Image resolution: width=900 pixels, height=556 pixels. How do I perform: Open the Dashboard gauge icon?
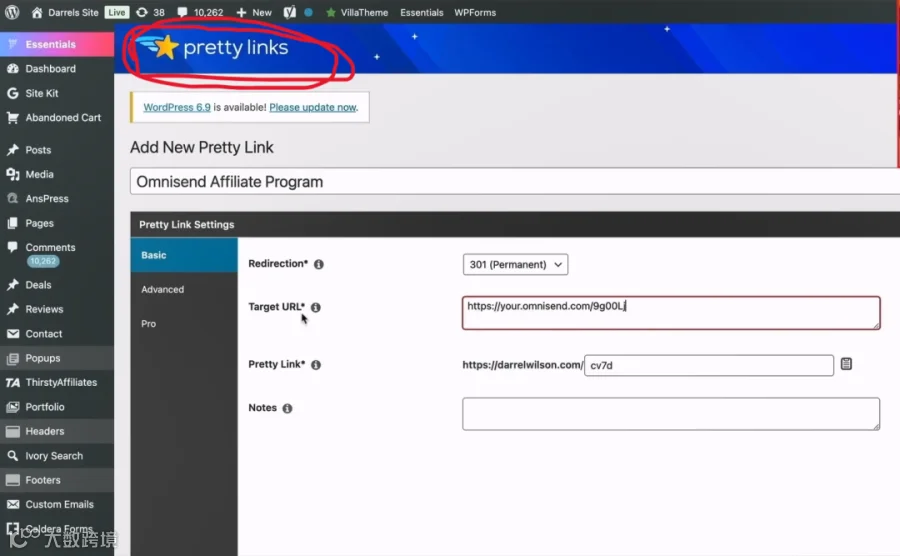13,69
